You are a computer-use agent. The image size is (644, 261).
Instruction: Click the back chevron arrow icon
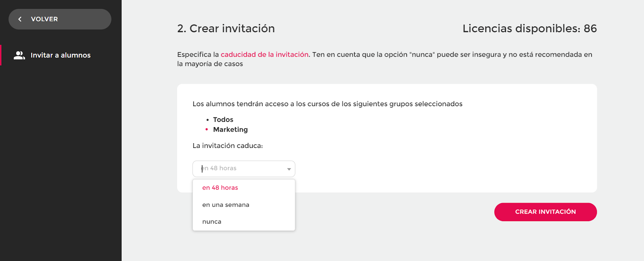click(20, 19)
